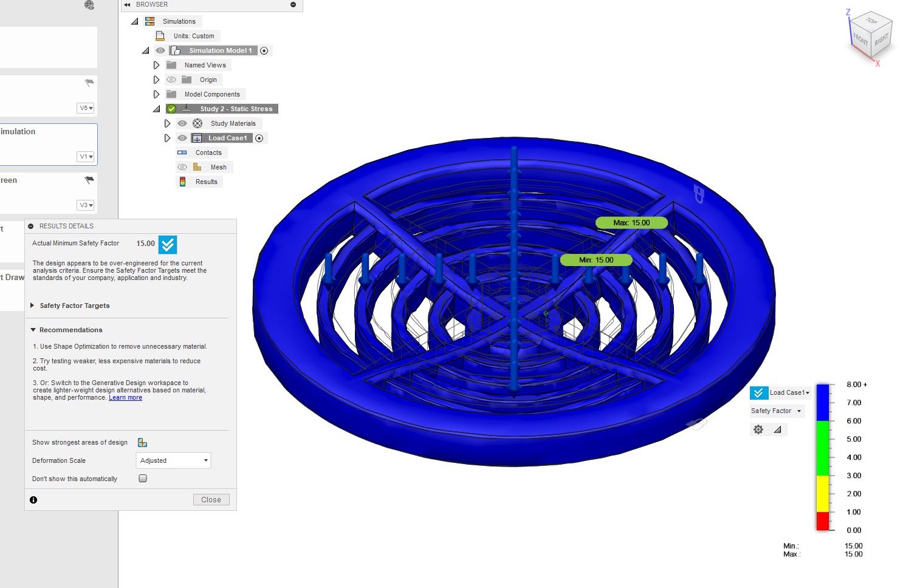
Task: Click the Max: 15.00 probe label
Action: point(631,223)
